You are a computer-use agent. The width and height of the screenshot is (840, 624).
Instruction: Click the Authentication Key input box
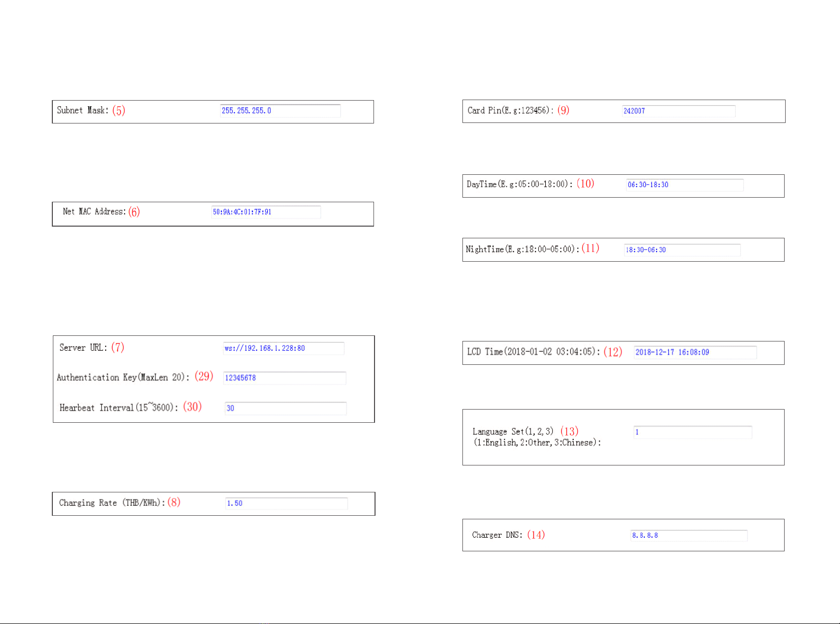[x=285, y=378]
